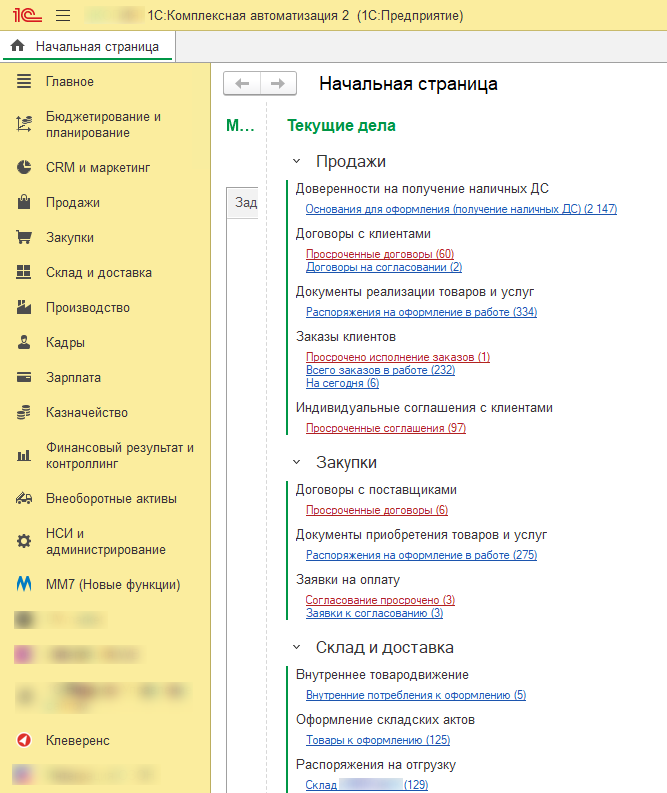Open Товары к оформлению (125) link
Viewport: 667px width, 793px height.
coord(378,740)
